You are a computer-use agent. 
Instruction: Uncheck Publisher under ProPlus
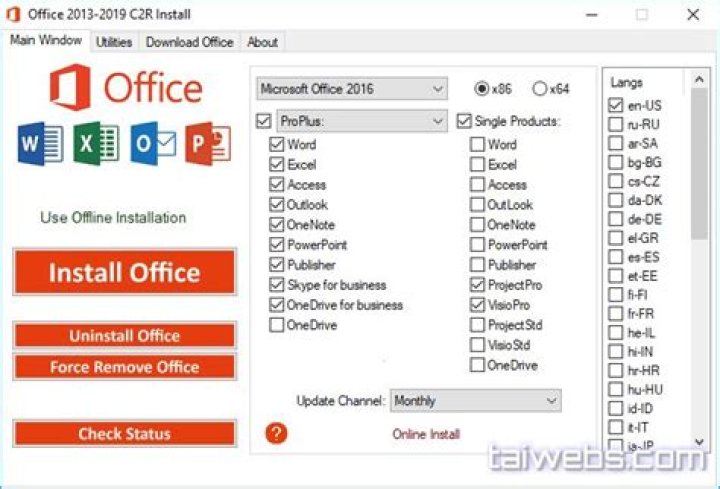[276, 264]
